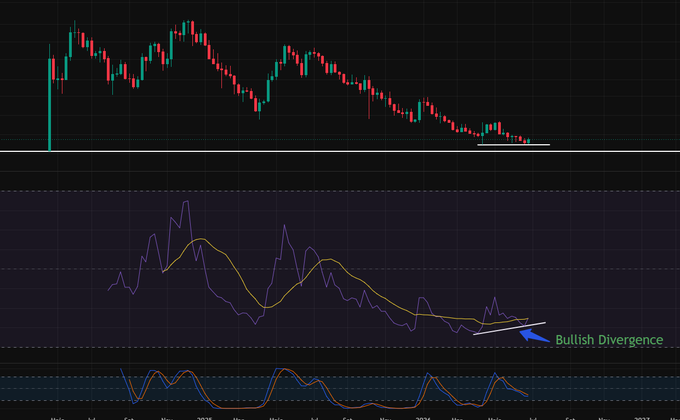Select the rising white trendline under RSI
Screen dimensions: 680x420
(510, 328)
